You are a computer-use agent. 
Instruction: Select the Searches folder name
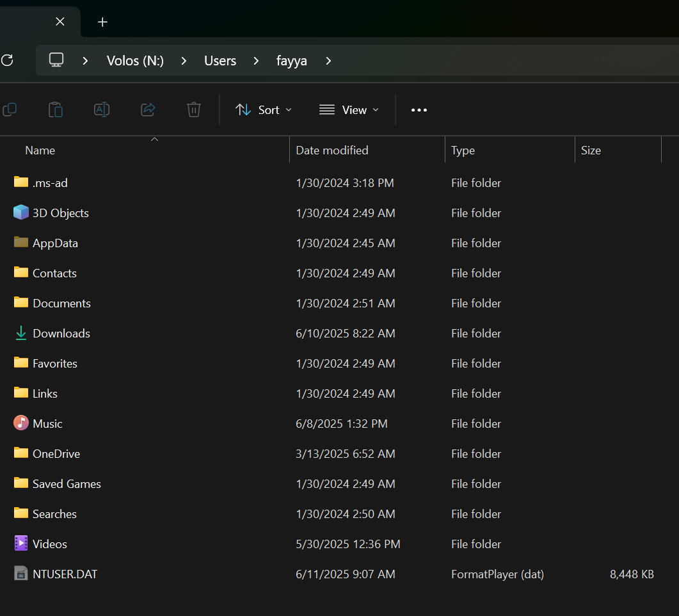(54, 514)
